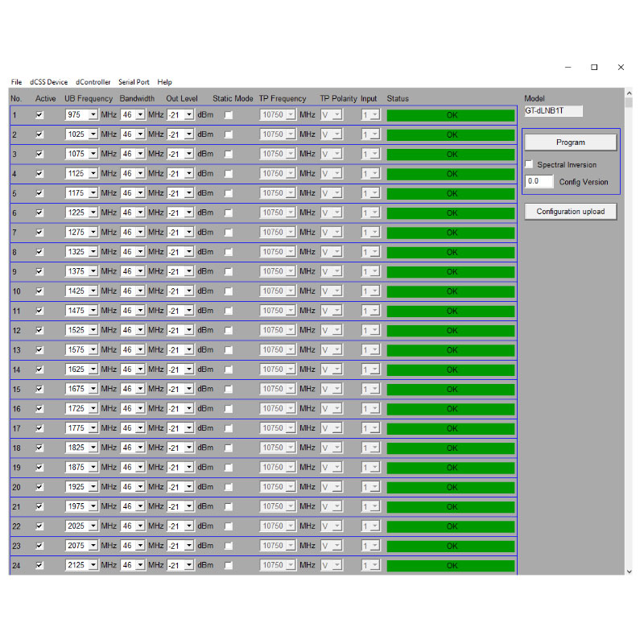Screen dimensions: 644x644
Task: Open Bandwidth dropdown in row 3
Action: 140,154
